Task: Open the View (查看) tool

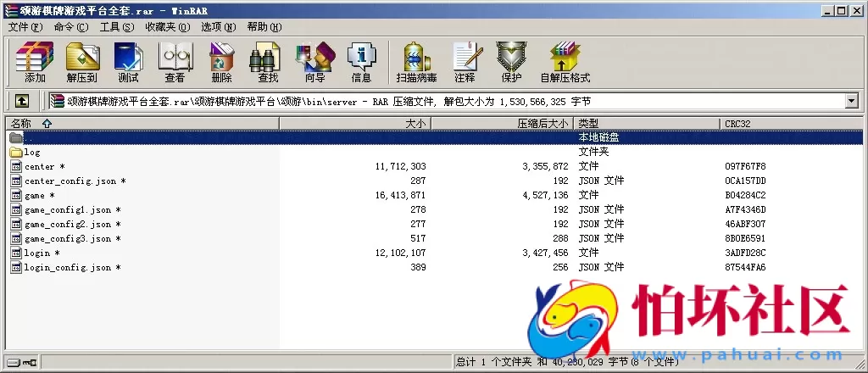Action: (x=175, y=62)
